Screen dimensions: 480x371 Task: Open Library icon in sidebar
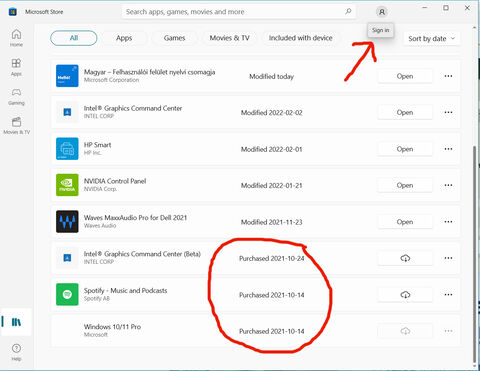[16, 322]
